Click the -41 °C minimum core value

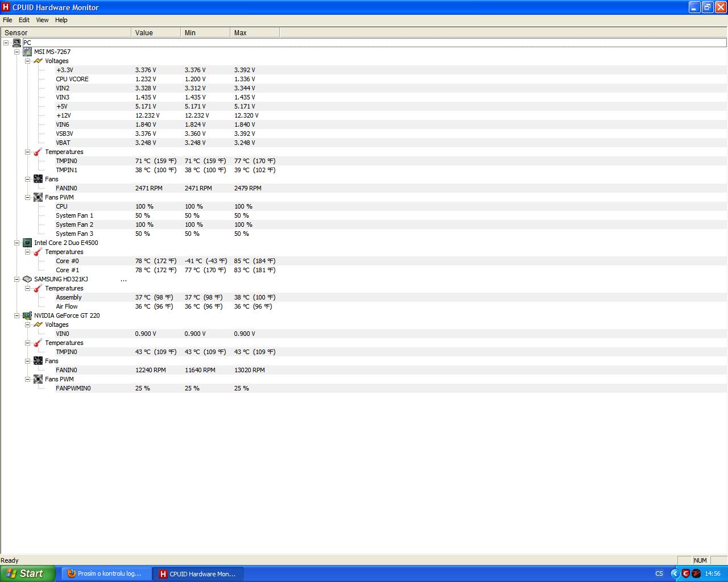coord(205,261)
